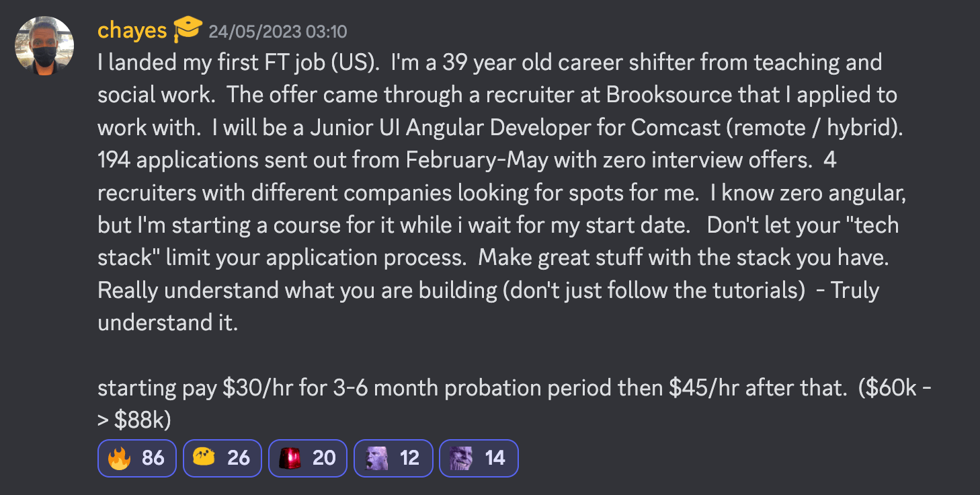Open the chayes profile avatar picture
The width and height of the screenshot is (980, 495).
coord(44,46)
